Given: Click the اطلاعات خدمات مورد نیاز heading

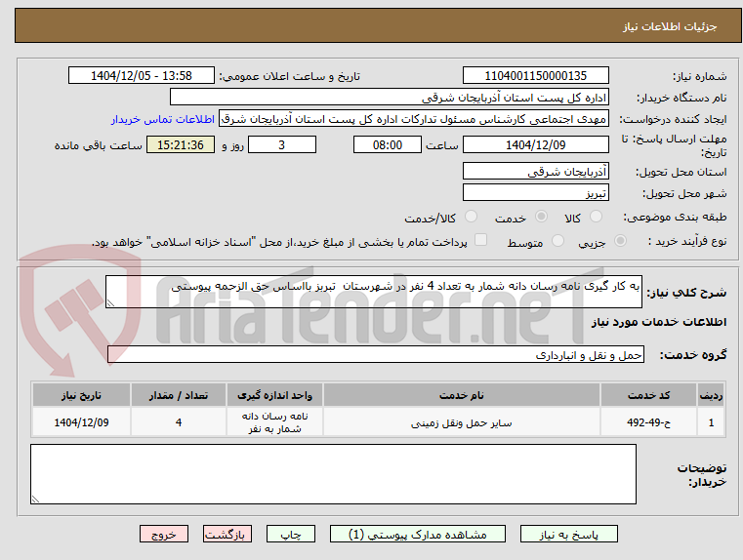Looking at the screenshot, I should click(659, 322).
